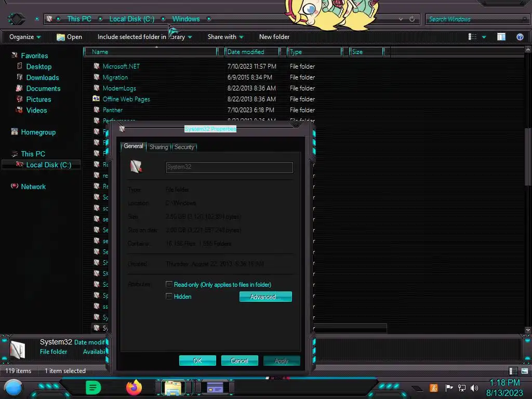Screen dimensions: 532x399
Task: Click Cancel in System32 Properties
Action: [240, 361]
